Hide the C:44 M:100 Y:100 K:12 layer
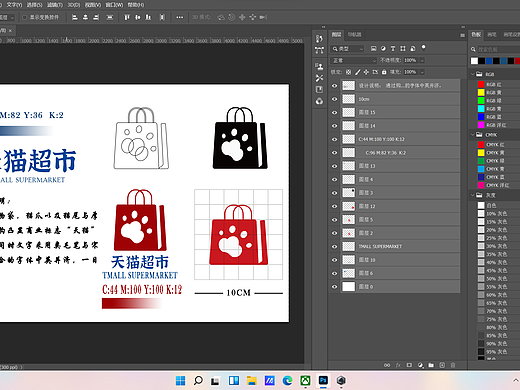The height and width of the screenshot is (390, 520). coord(335,139)
